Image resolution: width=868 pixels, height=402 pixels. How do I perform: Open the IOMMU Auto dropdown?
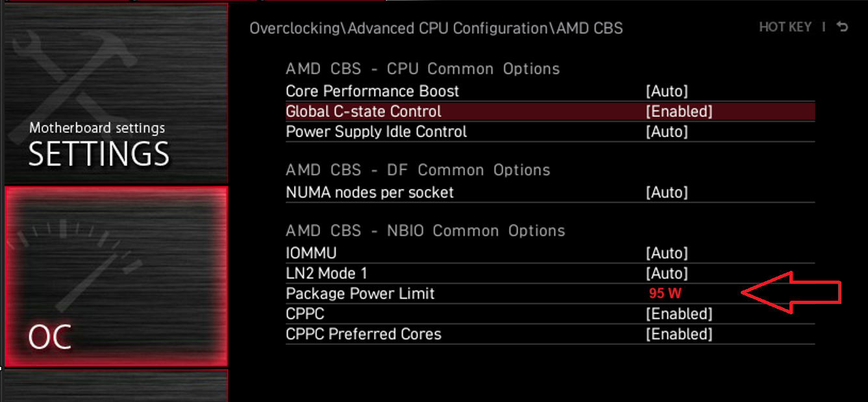(666, 253)
